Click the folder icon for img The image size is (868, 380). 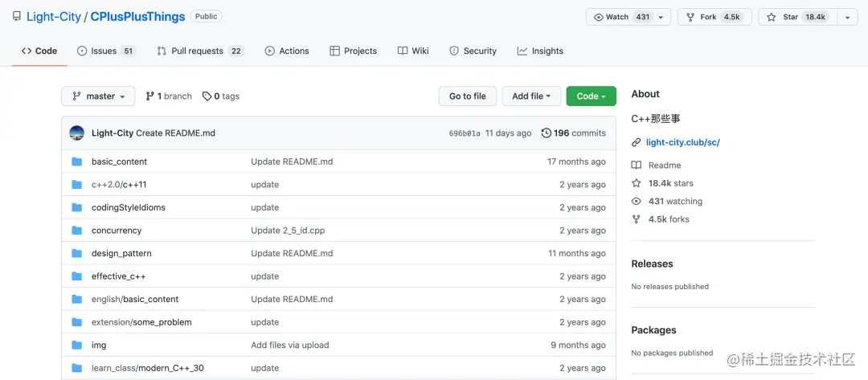(x=77, y=345)
